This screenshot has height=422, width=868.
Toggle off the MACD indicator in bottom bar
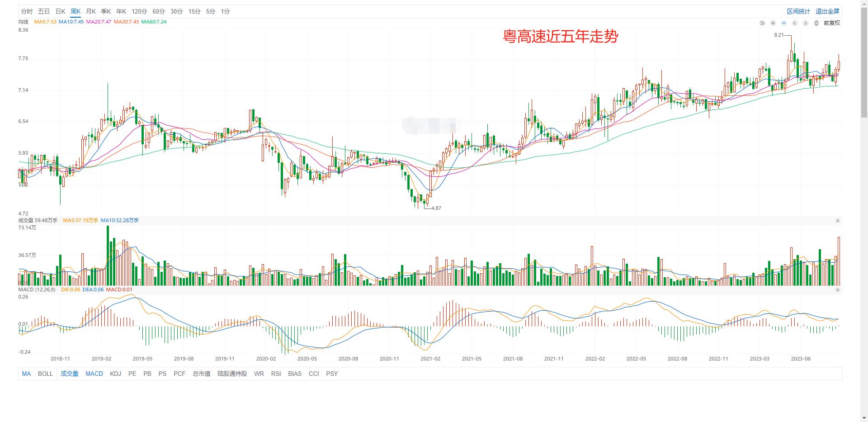[94, 374]
